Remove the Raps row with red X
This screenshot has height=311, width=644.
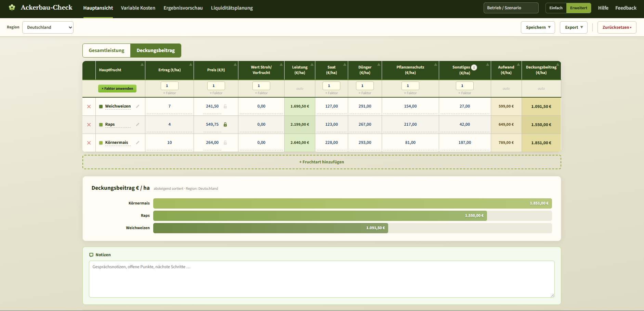[89, 125]
